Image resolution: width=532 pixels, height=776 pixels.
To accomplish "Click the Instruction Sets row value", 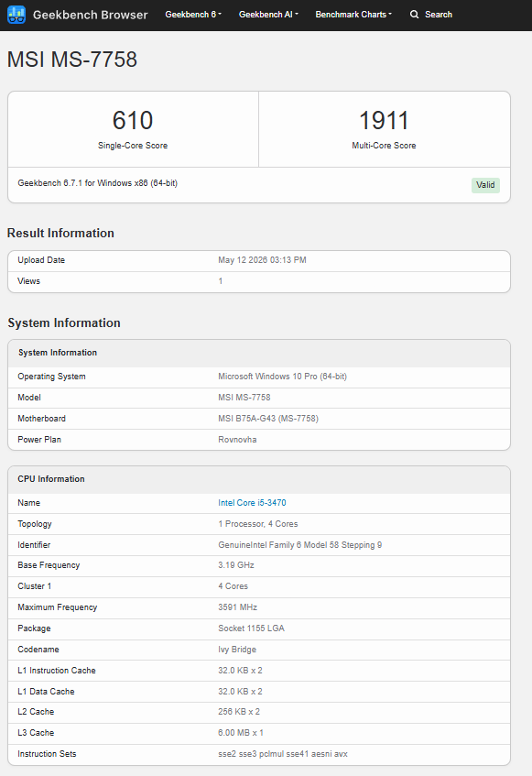I will (x=283, y=754).
